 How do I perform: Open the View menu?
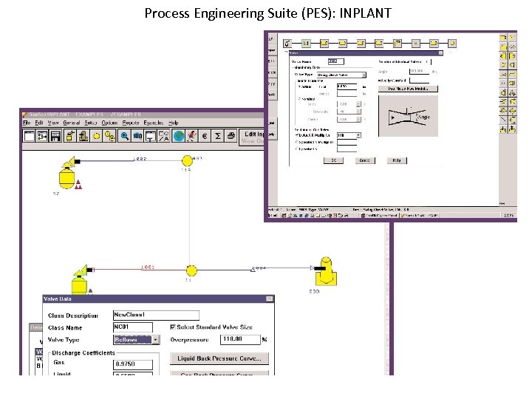click(53, 123)
